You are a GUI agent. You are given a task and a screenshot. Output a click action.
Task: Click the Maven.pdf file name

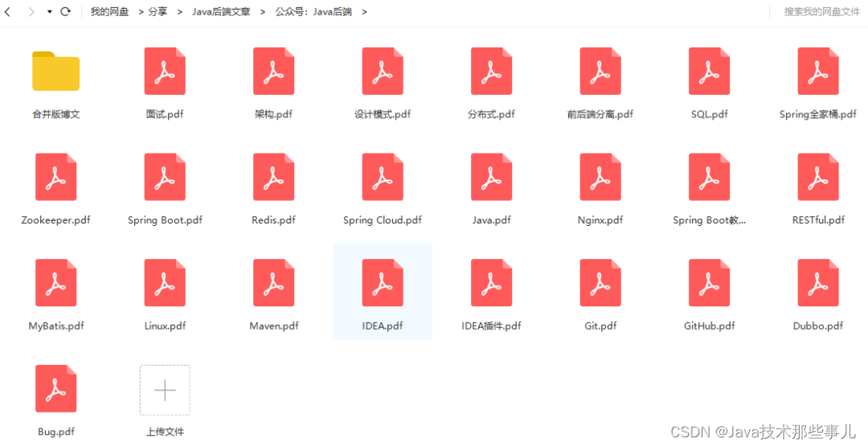pyautogui.click(x=273, y=326)
